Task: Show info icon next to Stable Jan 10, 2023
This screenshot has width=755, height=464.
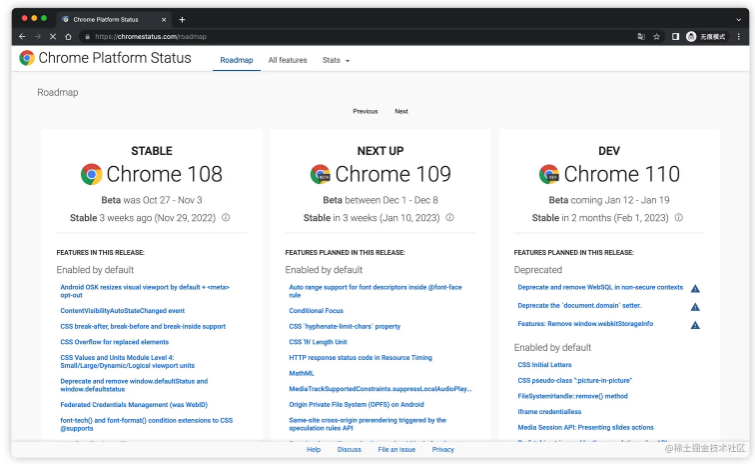Action: (450, 218)
